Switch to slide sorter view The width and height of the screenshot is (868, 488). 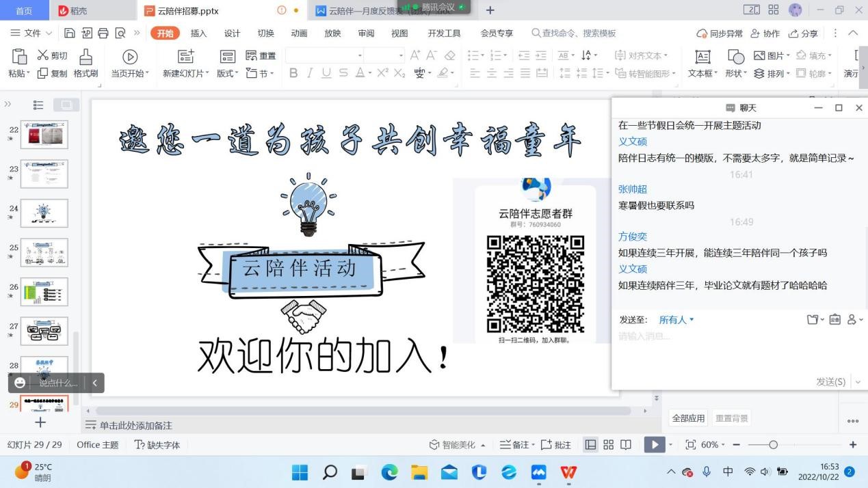(608, 445)
